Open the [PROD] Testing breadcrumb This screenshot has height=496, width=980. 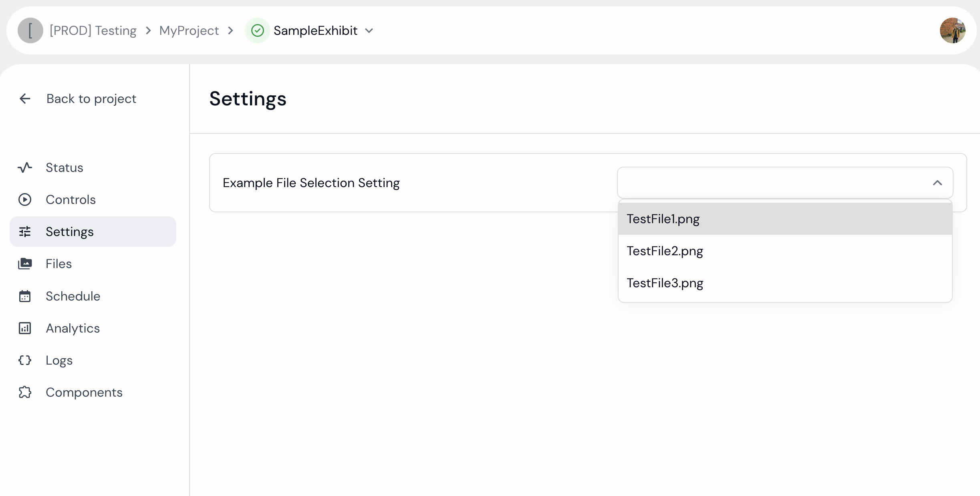point(93,30)
